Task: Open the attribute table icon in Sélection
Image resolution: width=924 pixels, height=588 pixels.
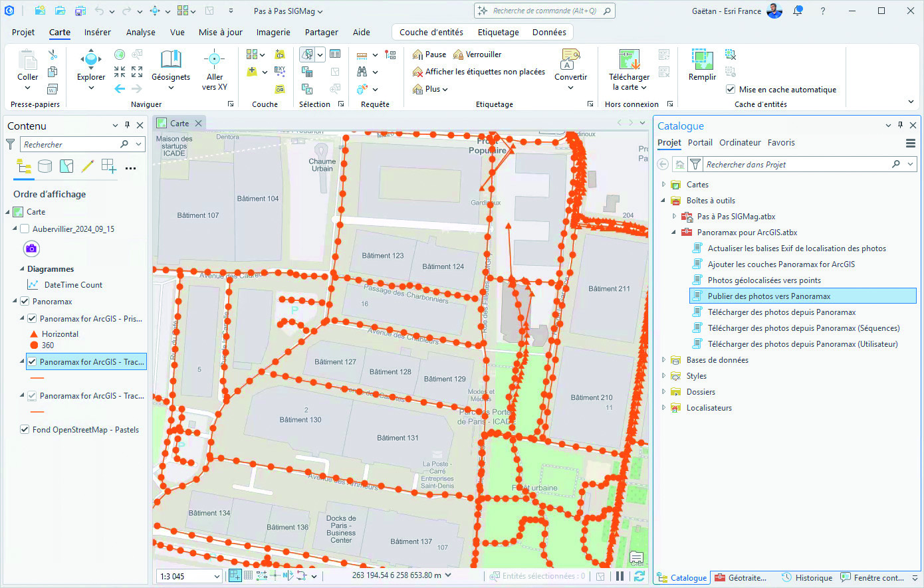Action: pyautogui.click(x=335, y=54)
